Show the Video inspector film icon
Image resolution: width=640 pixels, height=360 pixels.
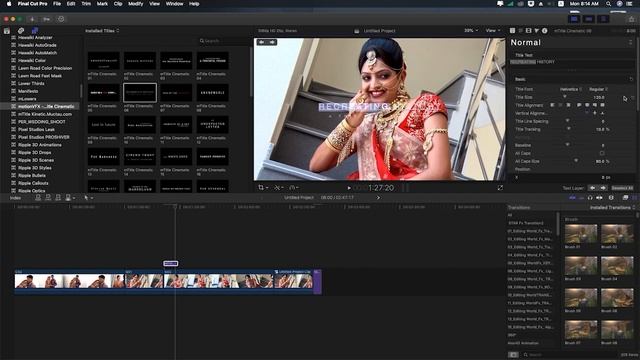coord(529,31)
